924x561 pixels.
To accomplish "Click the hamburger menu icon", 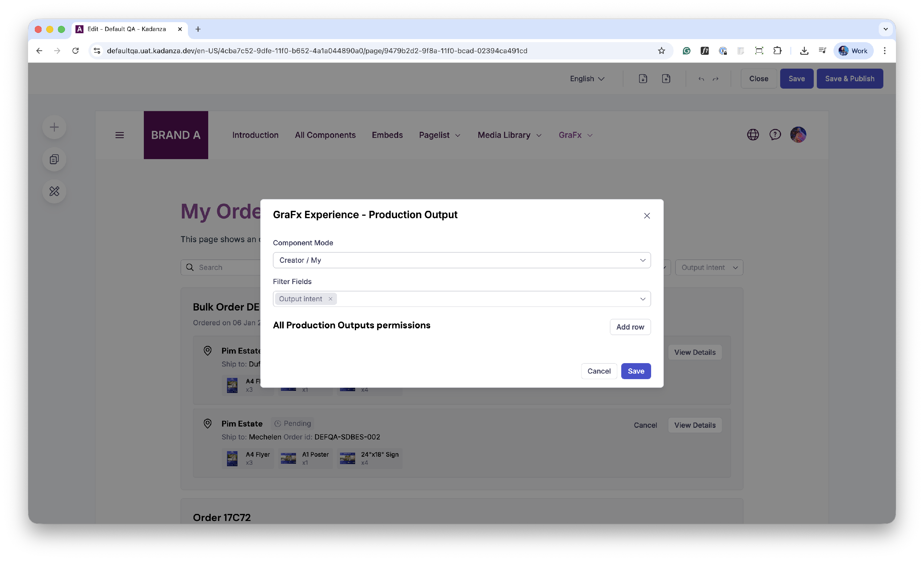I will 119,135.
